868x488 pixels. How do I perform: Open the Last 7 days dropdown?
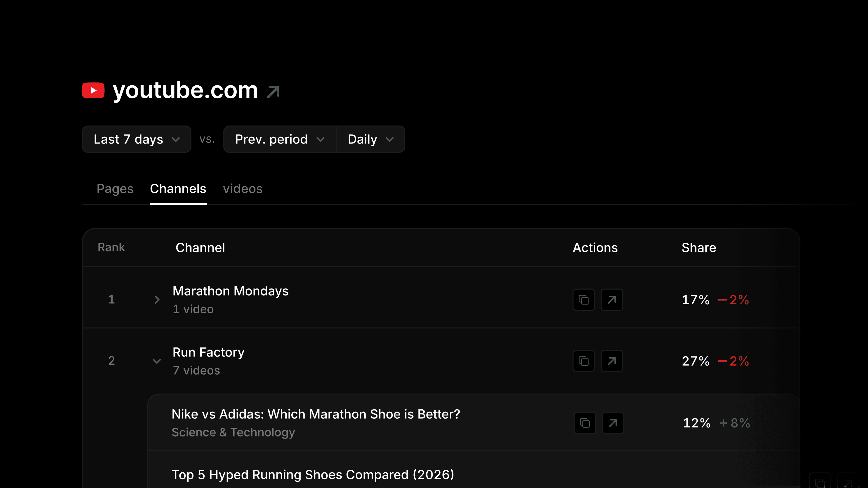click(x=137, y=139)
